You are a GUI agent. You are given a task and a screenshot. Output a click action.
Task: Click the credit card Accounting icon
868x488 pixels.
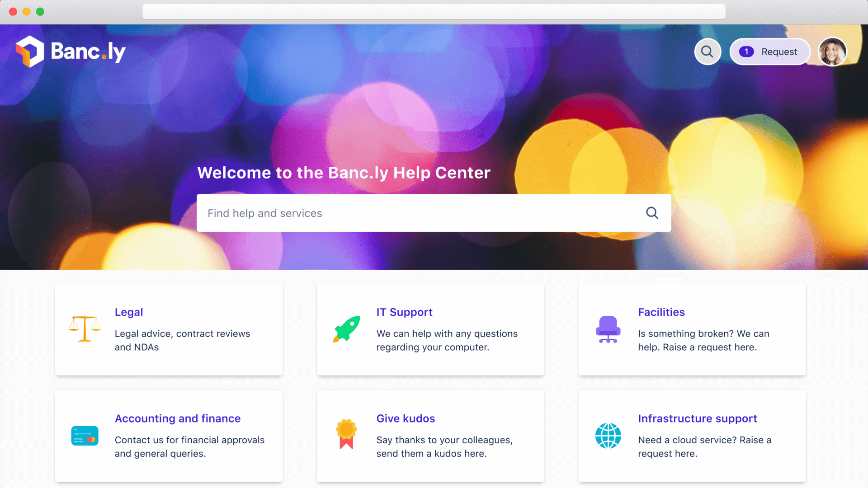(85, 436)
